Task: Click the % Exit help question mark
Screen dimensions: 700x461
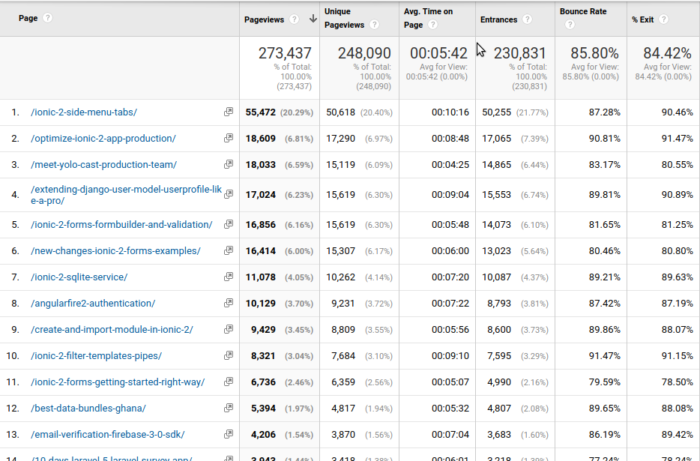Action: pyautogui.click(x=664, y=18)
